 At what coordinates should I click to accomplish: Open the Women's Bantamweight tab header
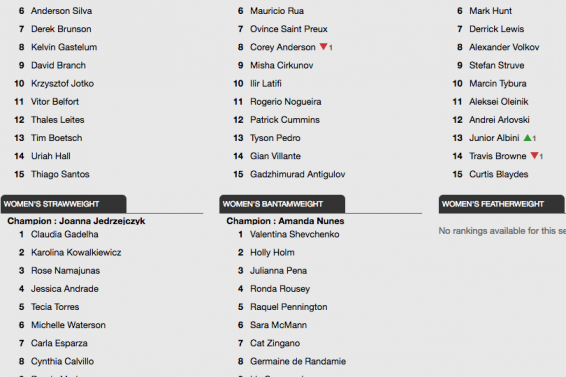[282, 204]
